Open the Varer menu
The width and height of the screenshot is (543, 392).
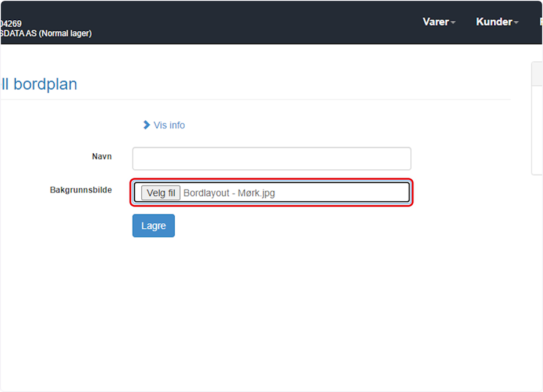tap(439, 22)
